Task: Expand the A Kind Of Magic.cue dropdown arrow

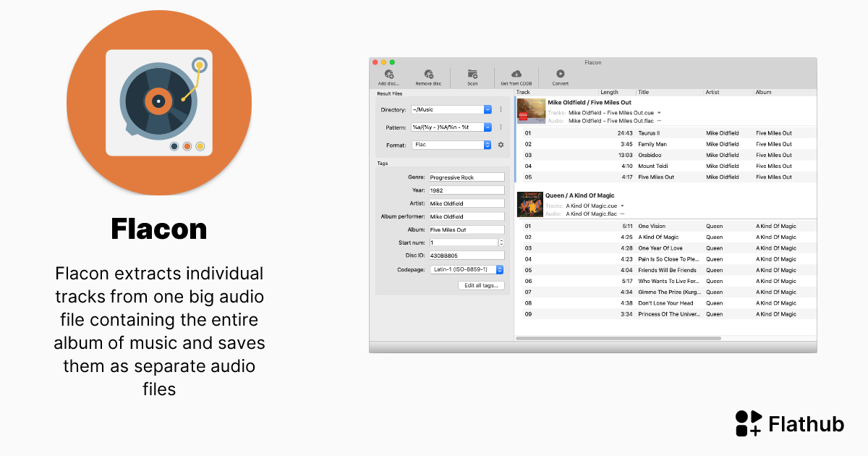Action: pos(622,206)
